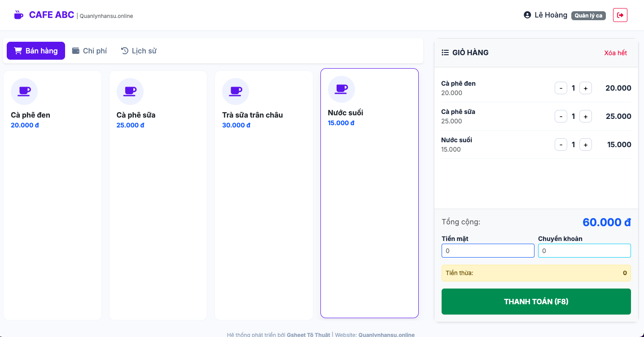Click the shopping cart icon on Bán hàng

click(18, 50)
